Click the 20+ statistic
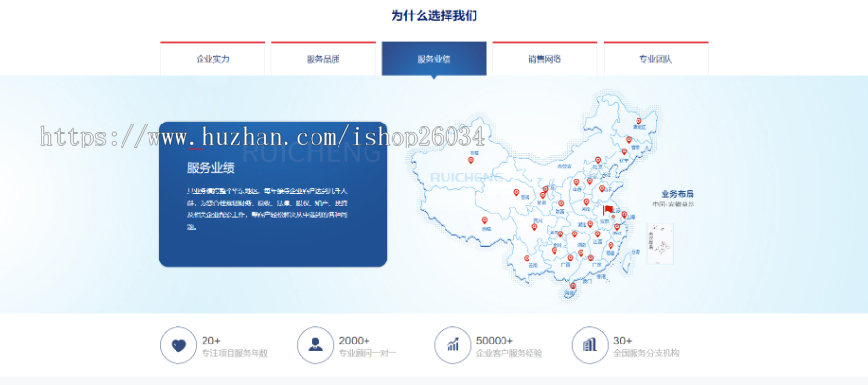Screen dimensions: 868x385 click(x=211, y=341)
